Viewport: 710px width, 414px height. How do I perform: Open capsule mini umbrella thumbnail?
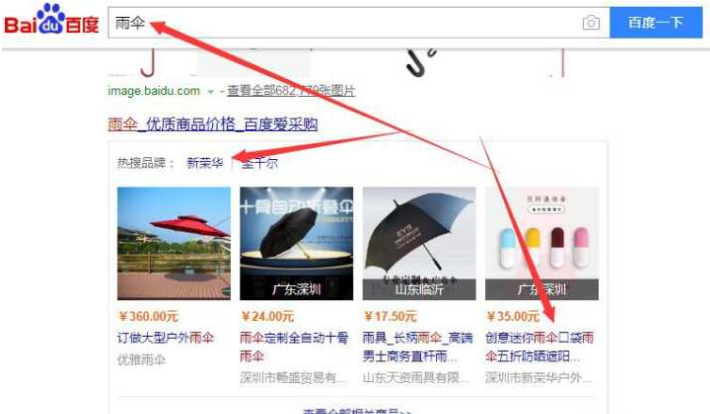tap(542, 243)
